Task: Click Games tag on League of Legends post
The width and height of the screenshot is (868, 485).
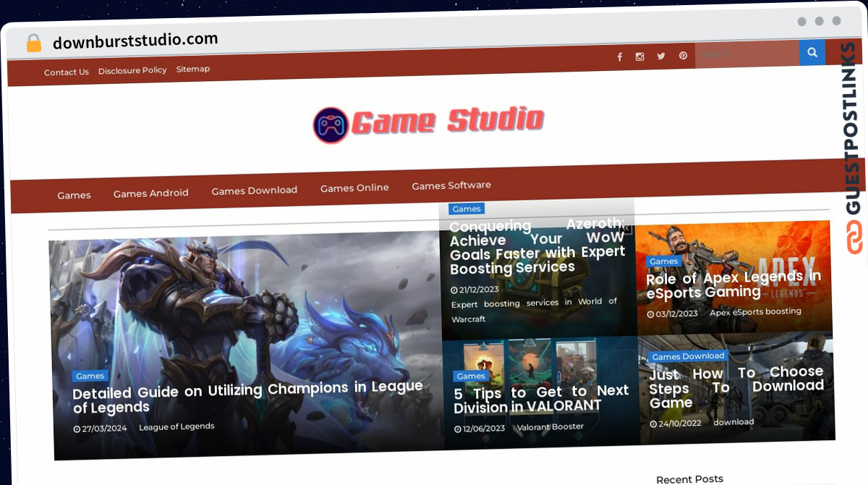Action: coord(90,376)
